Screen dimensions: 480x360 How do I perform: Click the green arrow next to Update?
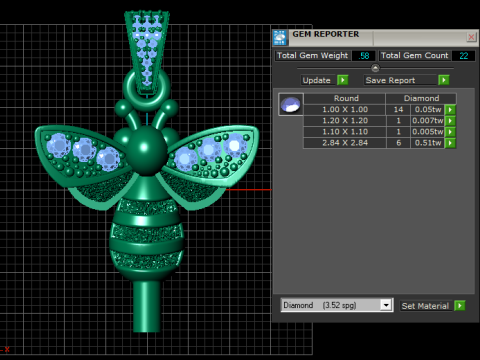tap(342, 80)
